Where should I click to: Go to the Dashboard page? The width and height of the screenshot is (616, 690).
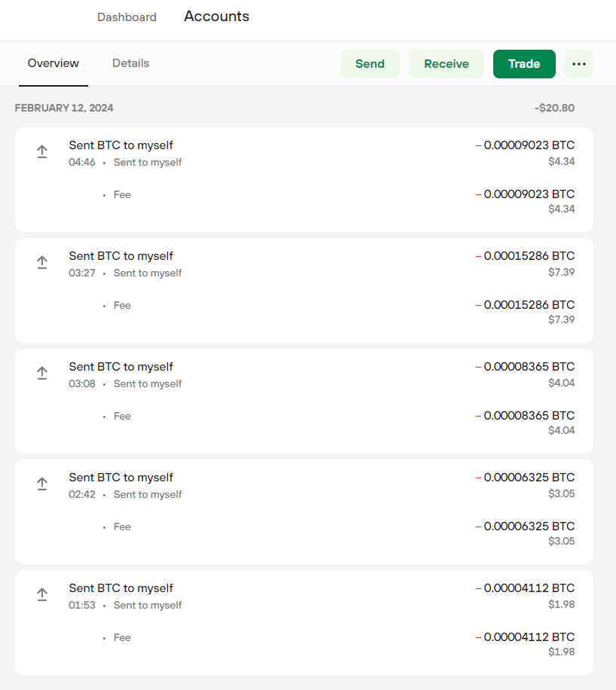click(x=127, y=17)
